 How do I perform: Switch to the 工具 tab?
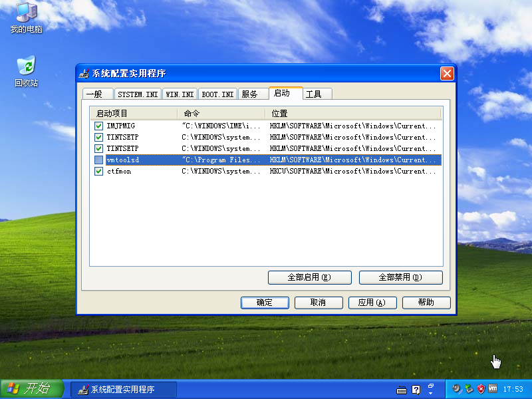click(x=313, y=94)
